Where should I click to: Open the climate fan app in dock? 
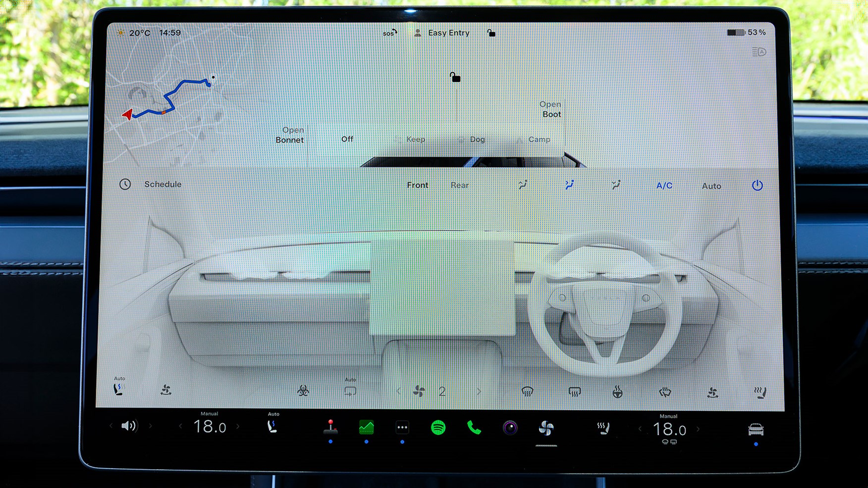point(546,428)
